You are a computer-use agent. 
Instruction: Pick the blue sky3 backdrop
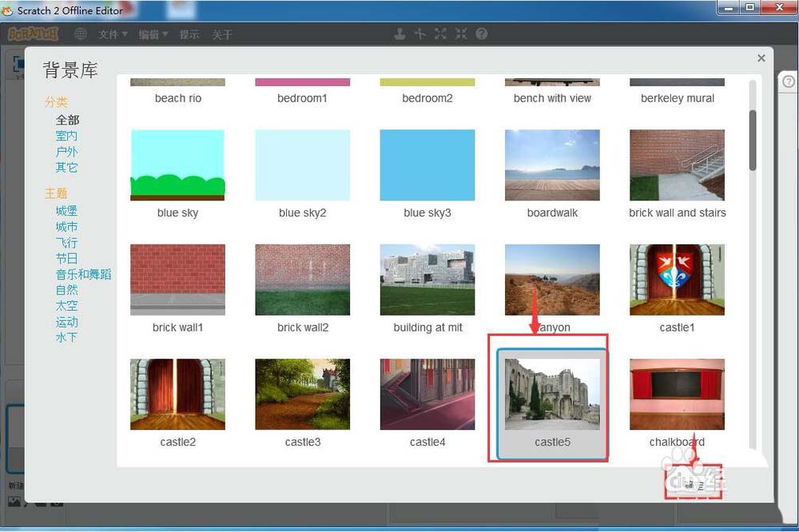pyautogui.click(x=427, y=165)
